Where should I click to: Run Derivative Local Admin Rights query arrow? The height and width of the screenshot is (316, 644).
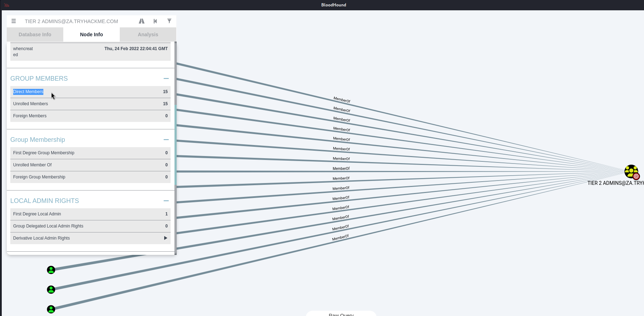point(166,238)
